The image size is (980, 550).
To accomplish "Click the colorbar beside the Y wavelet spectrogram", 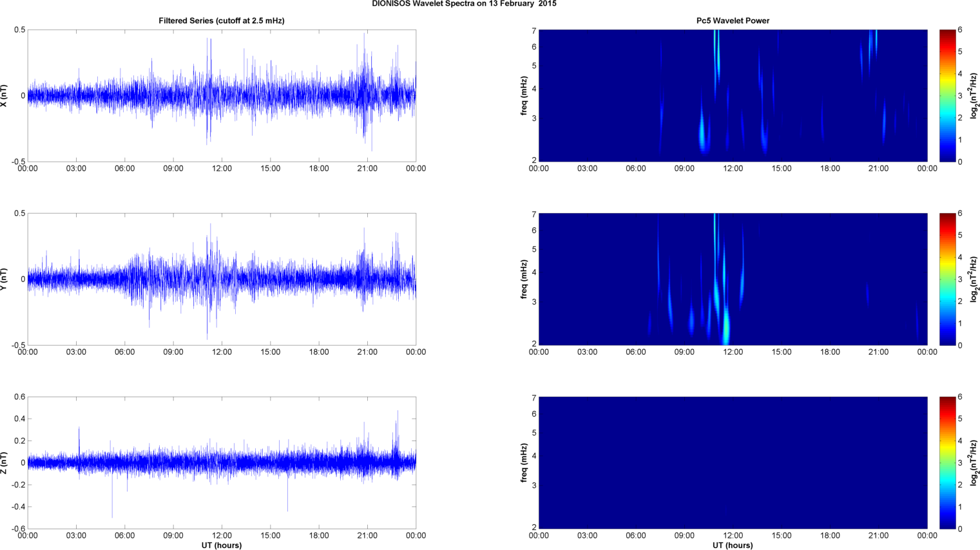I will click(x=947, y=280).
